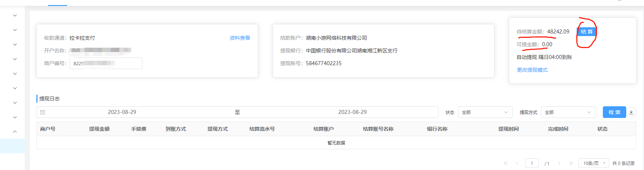Viewport: 644px width, 170px height.
Task: Click the download icon beside the 检索 button
Action: pyautogui.click(x=632, y=112)
